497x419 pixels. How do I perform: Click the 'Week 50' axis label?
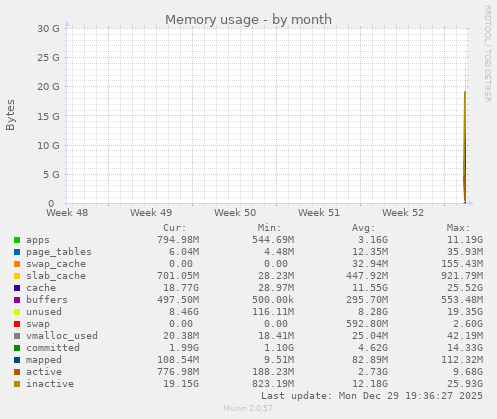click(235, 213)
